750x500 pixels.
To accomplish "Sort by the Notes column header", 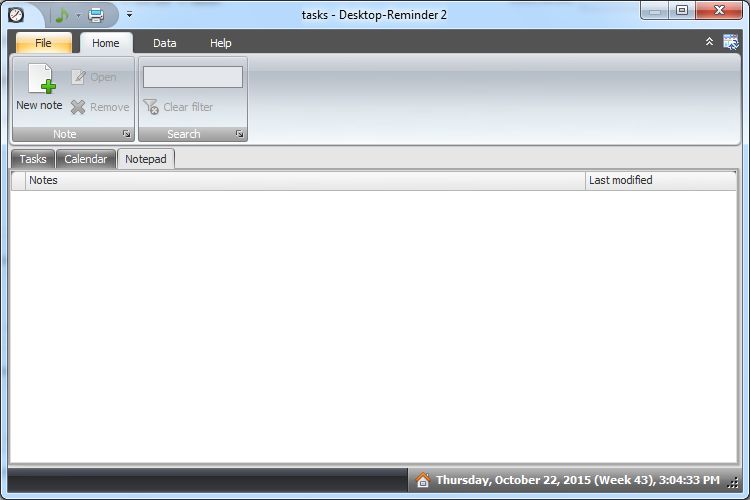I will point(305,180).
